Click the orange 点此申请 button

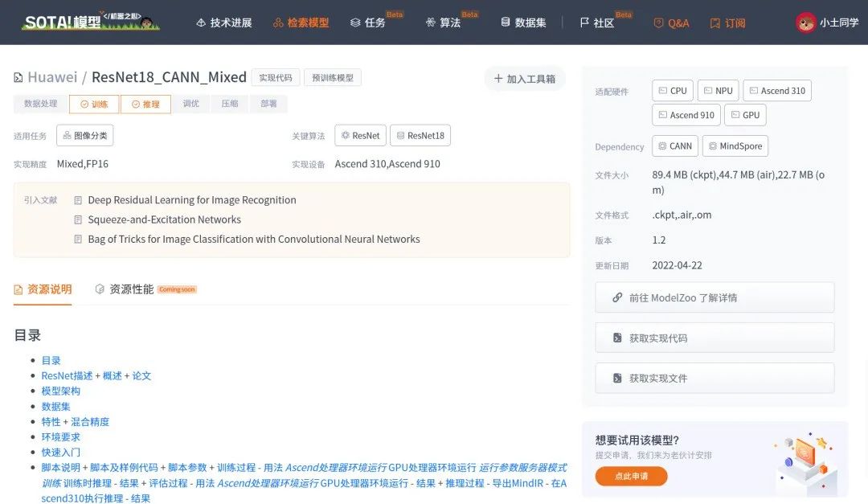click(x=631, y=477)
